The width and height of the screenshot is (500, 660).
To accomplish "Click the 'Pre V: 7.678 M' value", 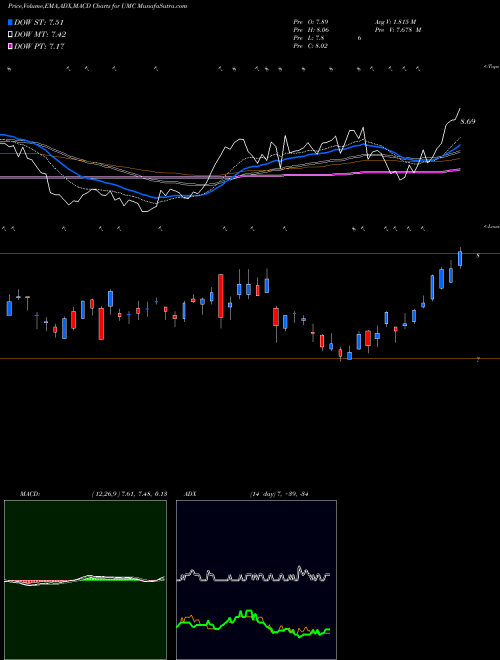I will [397, 30].
